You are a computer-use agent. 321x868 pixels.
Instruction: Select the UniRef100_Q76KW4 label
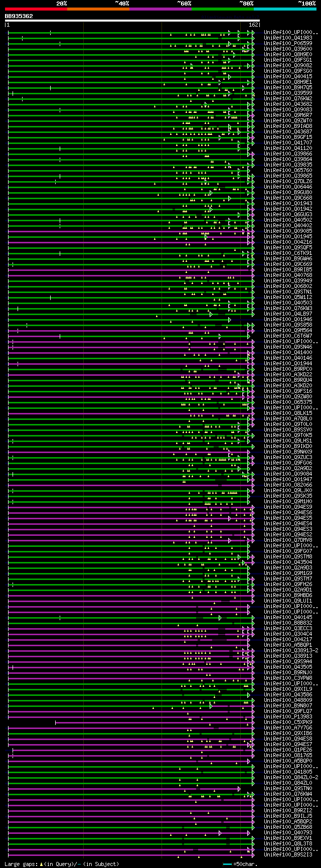(x=288, y=794)
